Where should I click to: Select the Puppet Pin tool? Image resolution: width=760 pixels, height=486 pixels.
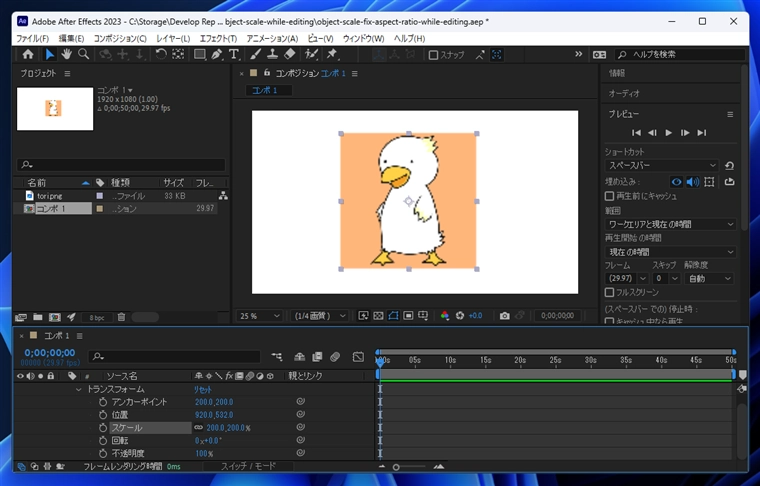pyautogui.click(x=332, y=54)
